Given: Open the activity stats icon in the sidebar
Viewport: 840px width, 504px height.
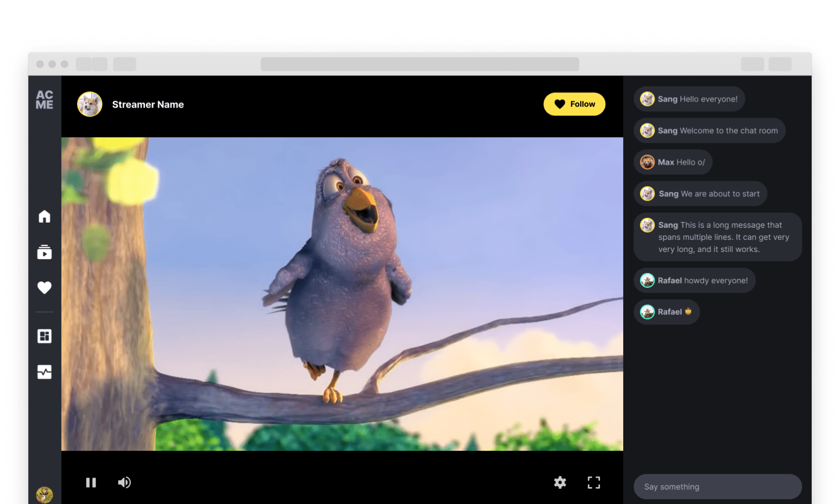Looking at the screenshot, I should 45,372.
